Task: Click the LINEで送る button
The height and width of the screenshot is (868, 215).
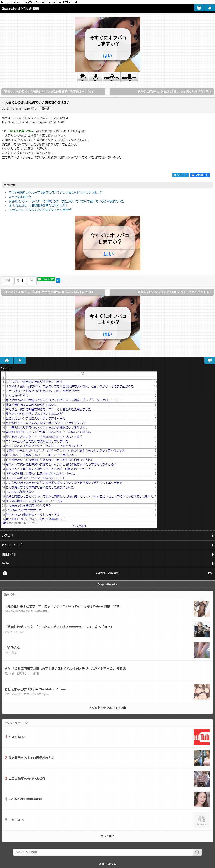Action: 46,279
